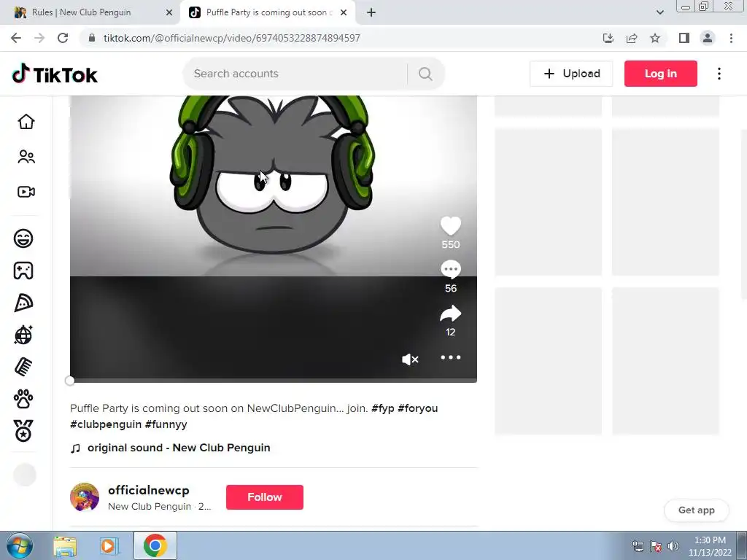Open Following people icon in sidebar
The height and width of the screenshot is (560, 747).
[26, 157]
